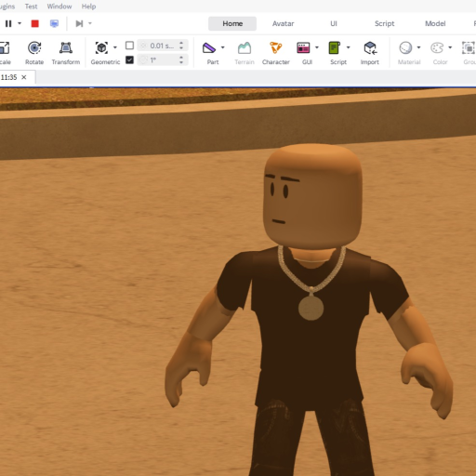Increase the move snap increment
The image size is (476, 476).
click(181, 43)
